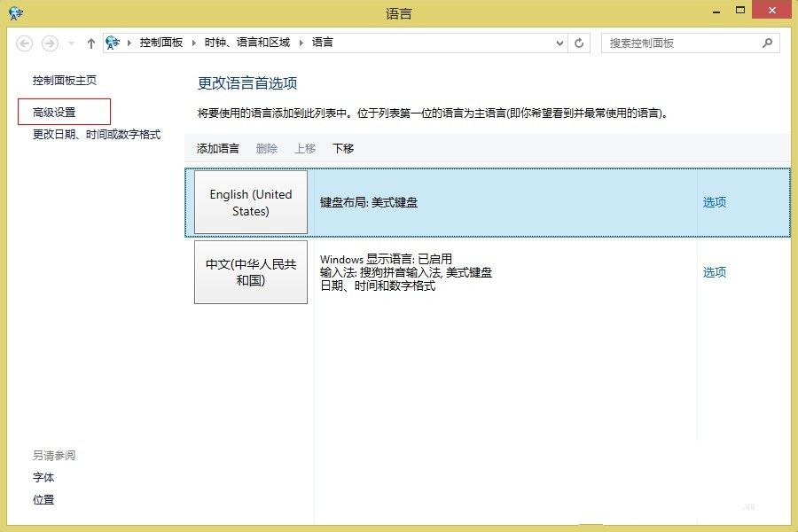Refresh the page with the refresh icon
Viewport: 798px width, 532px height.
[x=580, y=42]
